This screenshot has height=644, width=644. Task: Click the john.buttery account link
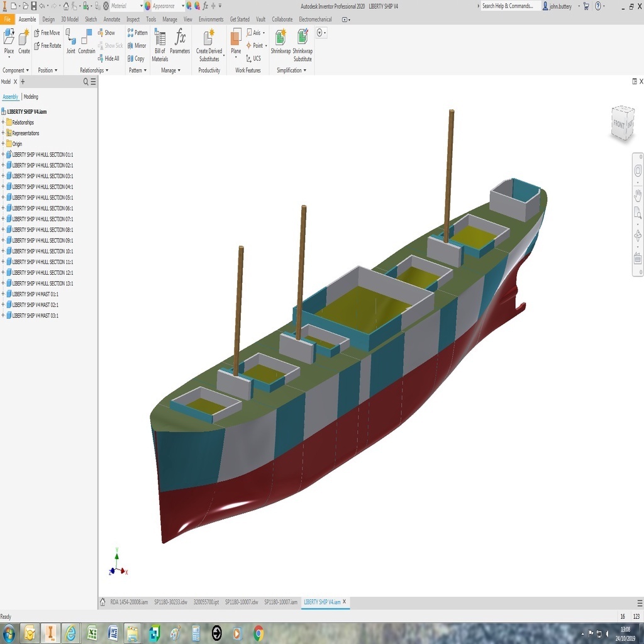pyautogui.click(x=560, y=6)
